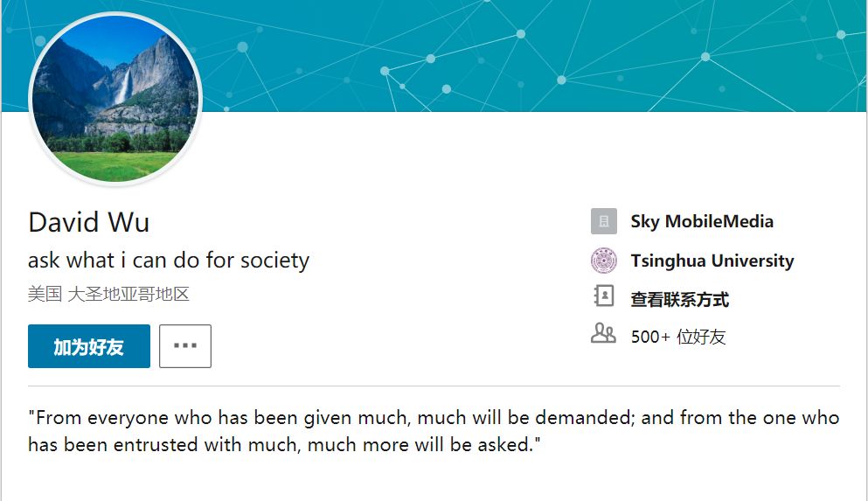Click the profile name David Wu
868x501 pixels.
(x=88, y=222)
